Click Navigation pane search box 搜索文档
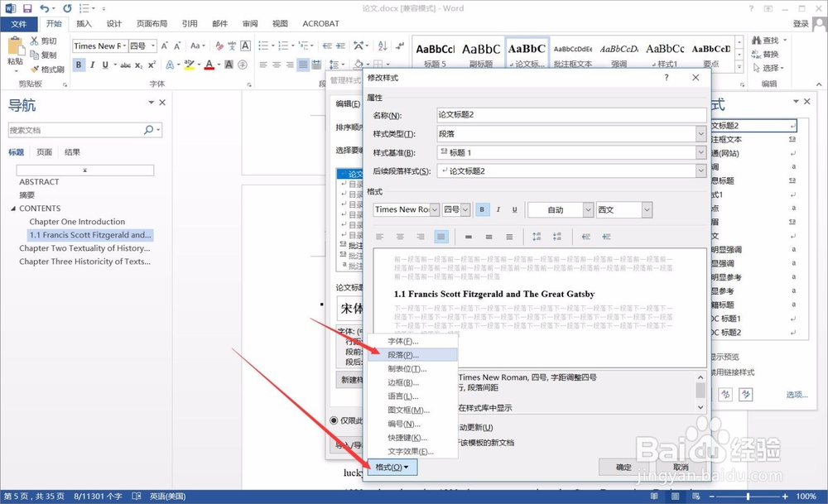The height and width of the screenshot is (504, 828). [x=75, y=130]
